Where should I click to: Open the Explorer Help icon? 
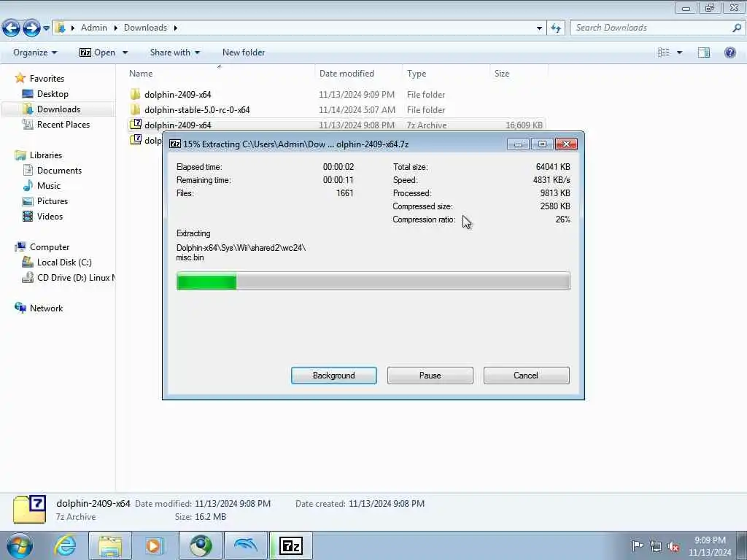pyautogui.click(x=729, y=52)
